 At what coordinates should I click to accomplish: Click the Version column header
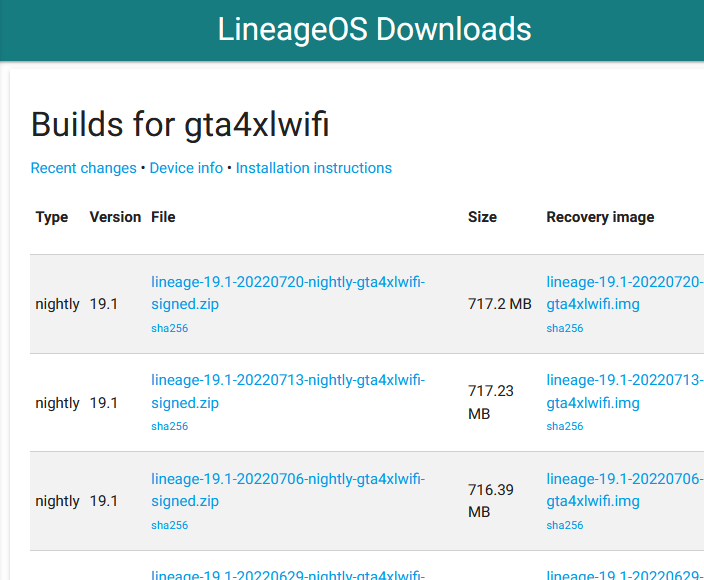coord(115,217)
